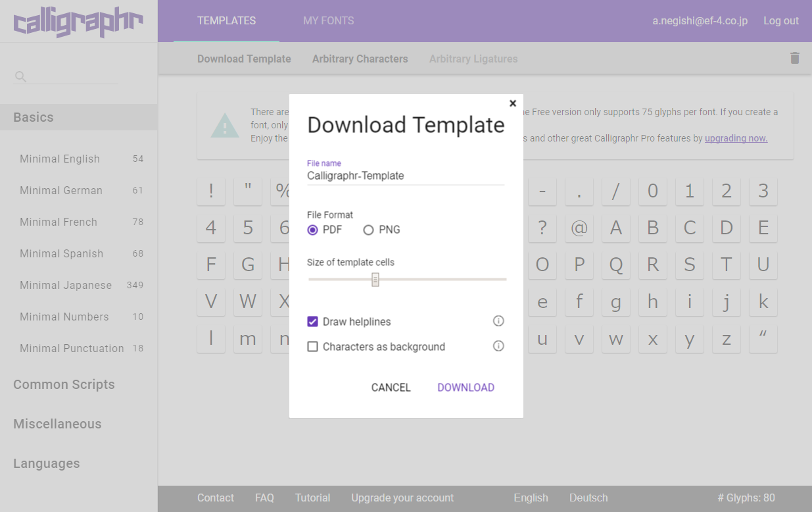Click the Calligraphr logo
The height and width of the screenshot is (512, 812).
(x=78, y=22)
